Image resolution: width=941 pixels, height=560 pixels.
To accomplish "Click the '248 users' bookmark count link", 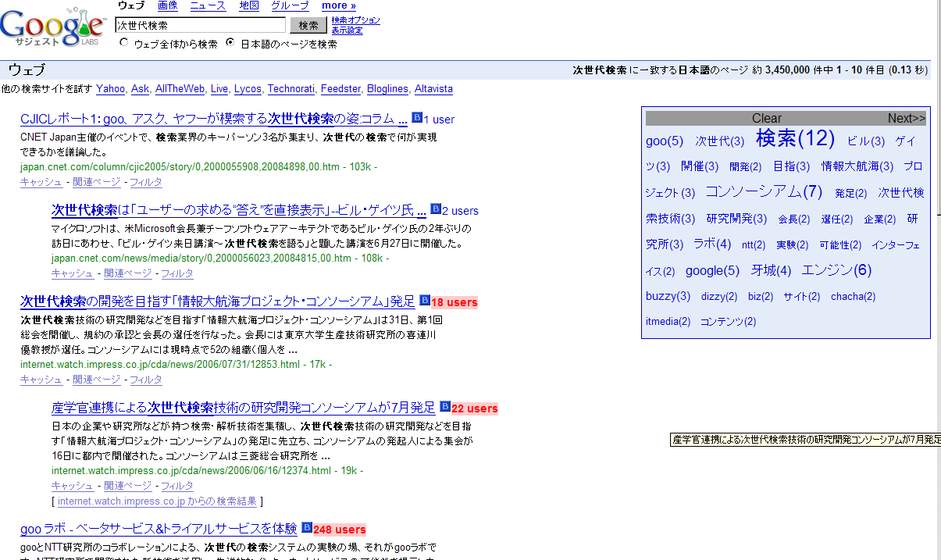I will click(x=340, y=530).
